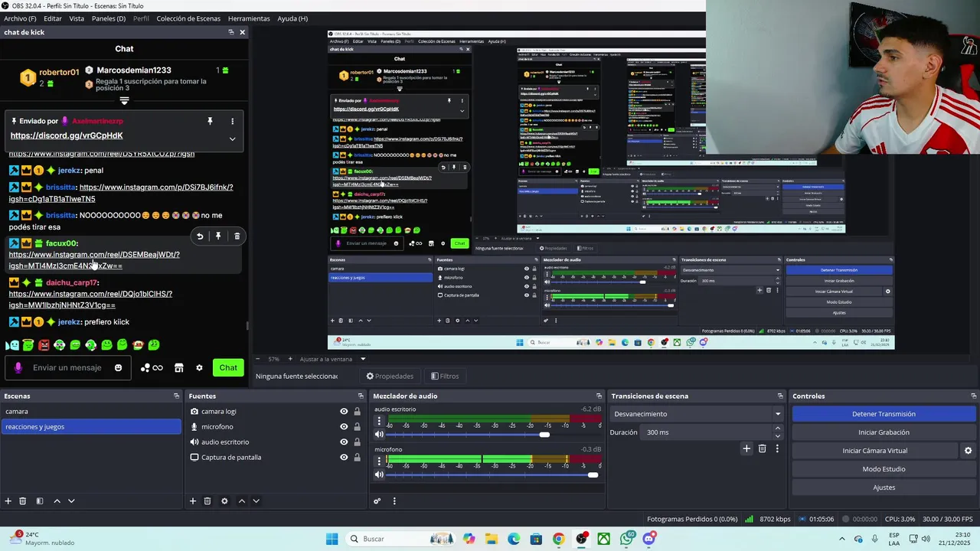Toggle visibility of camara logi source

(x=344, y=412)
